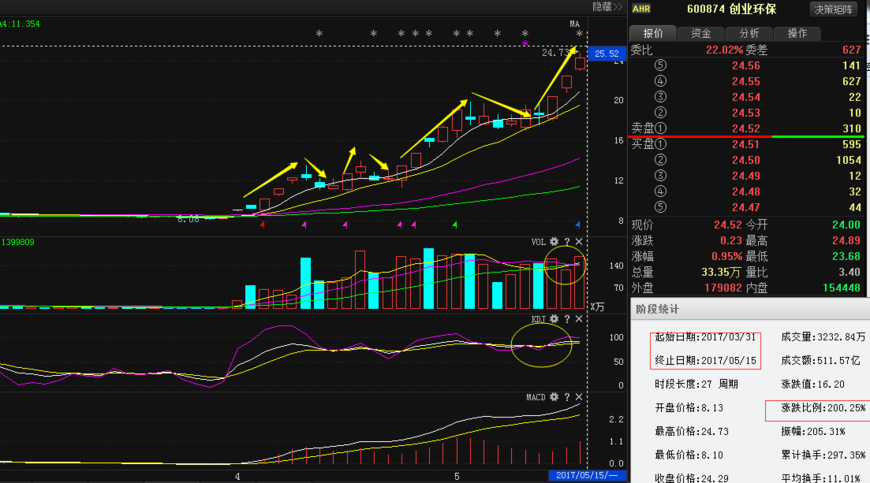Open the 决策矩阵 decision matrix

click(833, 9)
